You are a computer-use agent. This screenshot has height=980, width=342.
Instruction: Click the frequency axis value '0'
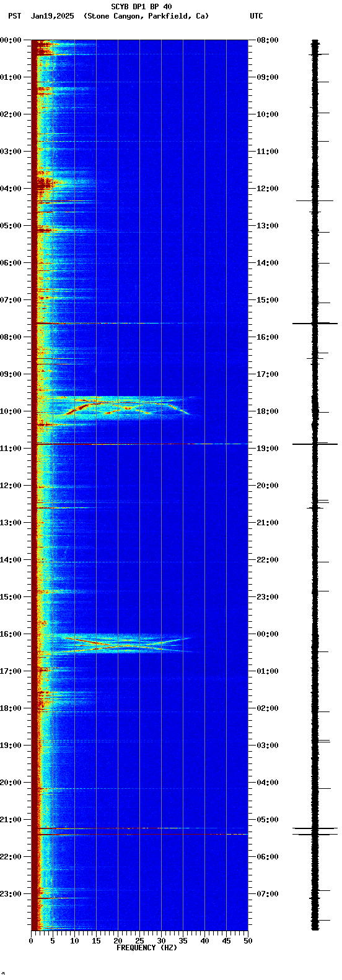pyautogui.click(x=31, y=941)
